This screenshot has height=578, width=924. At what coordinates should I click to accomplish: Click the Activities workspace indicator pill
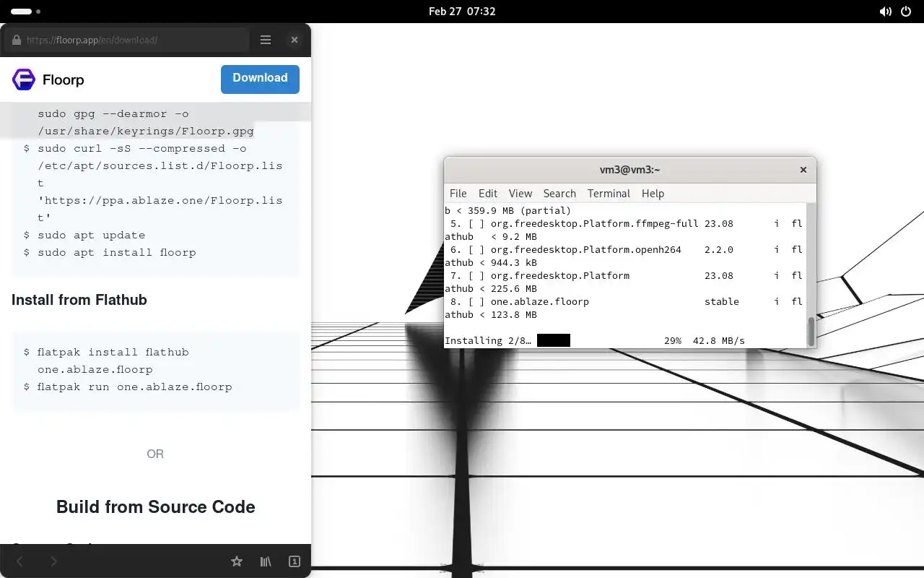tap(22, 12)
